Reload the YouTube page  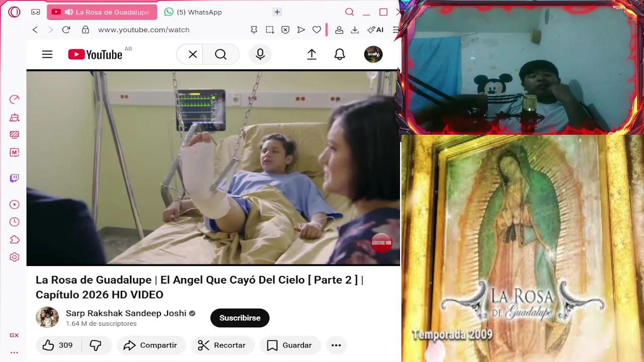point(66,30)
